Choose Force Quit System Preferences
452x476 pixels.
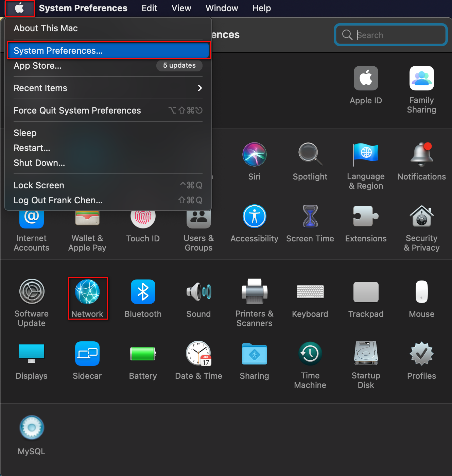pyautogui.click(x=108, y=111)
